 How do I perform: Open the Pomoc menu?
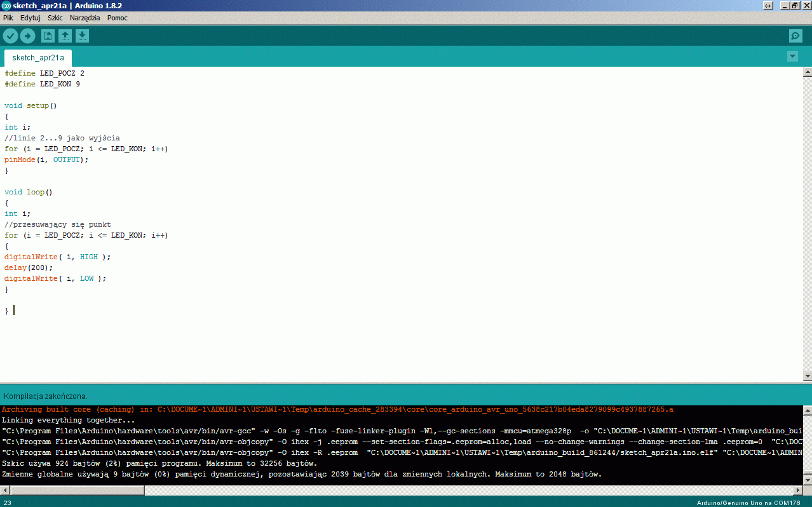[118, 18]
